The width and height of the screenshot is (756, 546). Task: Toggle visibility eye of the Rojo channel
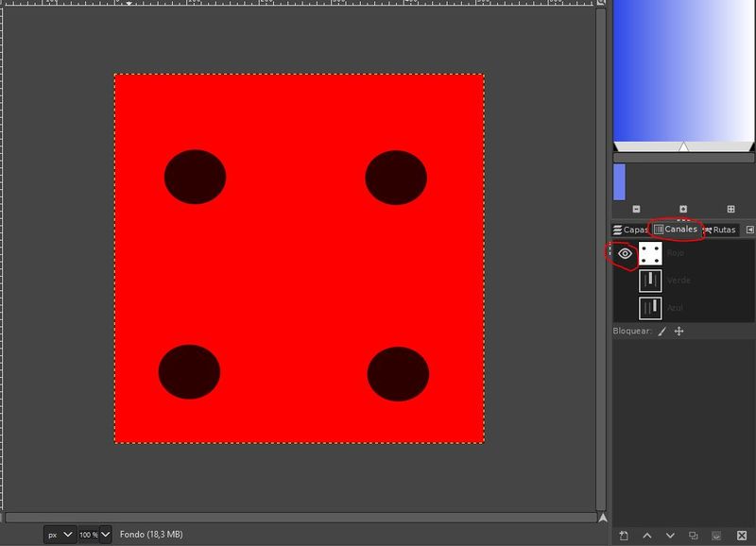click(x=625, y=253)
